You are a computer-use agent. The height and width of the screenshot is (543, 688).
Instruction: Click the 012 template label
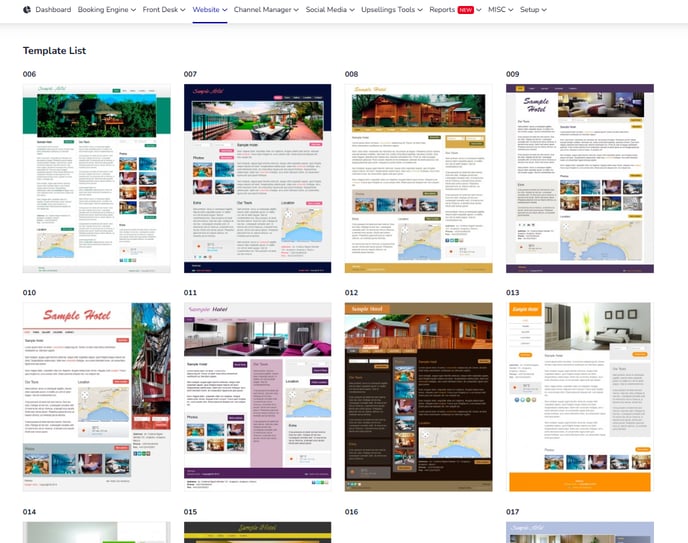(351, 293)
